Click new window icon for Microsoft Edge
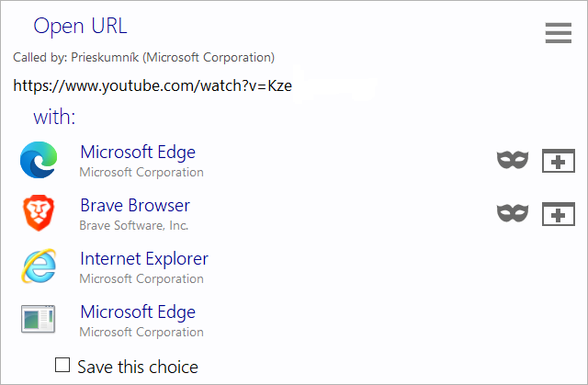This screenshot has height=385, width=588. (x=559, y=161)
